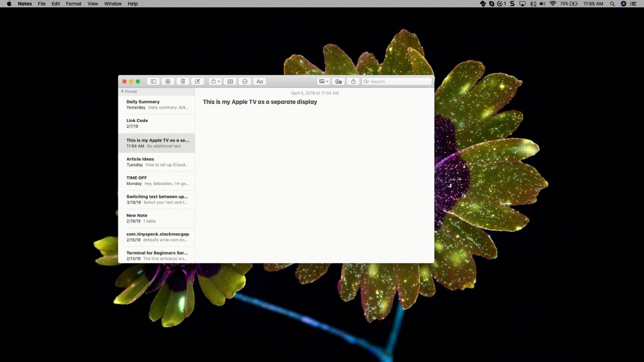The height and width of the screenshot is (362, 644).
Task: Open the lock note dropdown
Action: point(215,81)
